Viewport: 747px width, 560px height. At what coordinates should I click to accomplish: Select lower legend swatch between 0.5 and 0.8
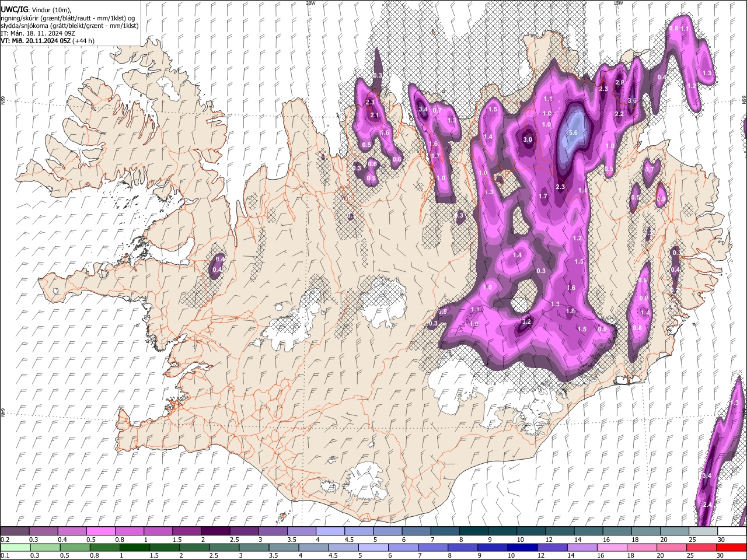pos(75,547)
